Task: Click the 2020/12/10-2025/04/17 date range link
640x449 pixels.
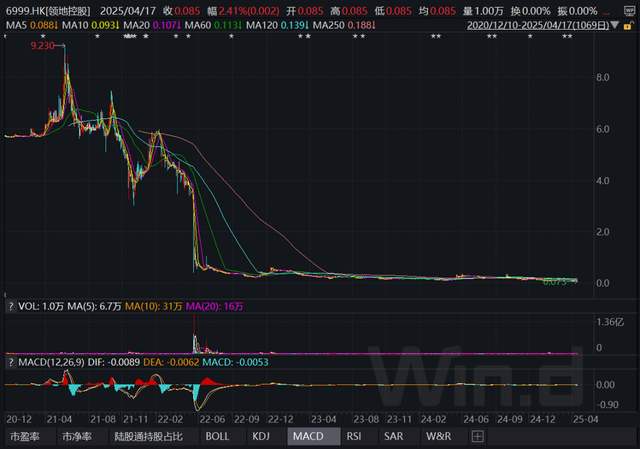Action: [538, 25]
